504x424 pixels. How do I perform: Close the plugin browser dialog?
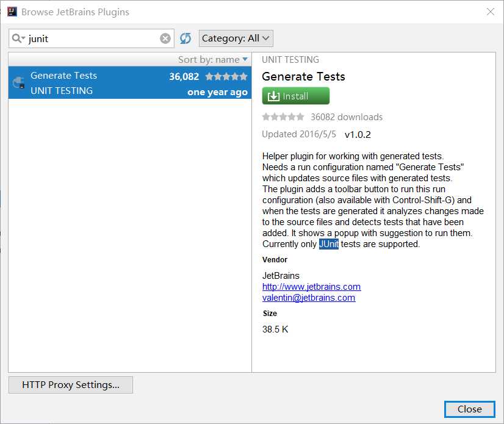click(x=470, y=409)
